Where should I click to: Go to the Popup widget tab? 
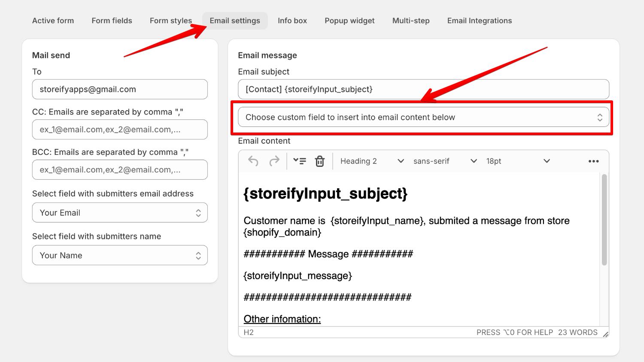point(349,21)
